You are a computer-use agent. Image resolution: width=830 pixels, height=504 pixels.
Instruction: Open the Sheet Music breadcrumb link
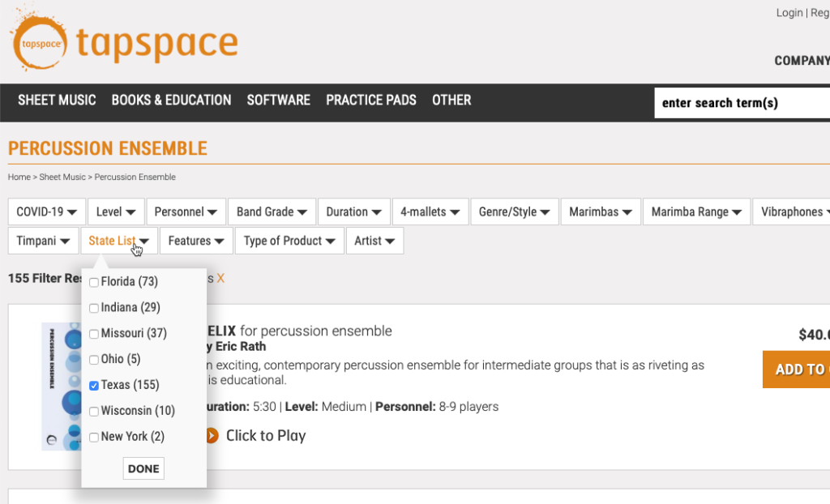pyautogui.click(x=62, y=177)
